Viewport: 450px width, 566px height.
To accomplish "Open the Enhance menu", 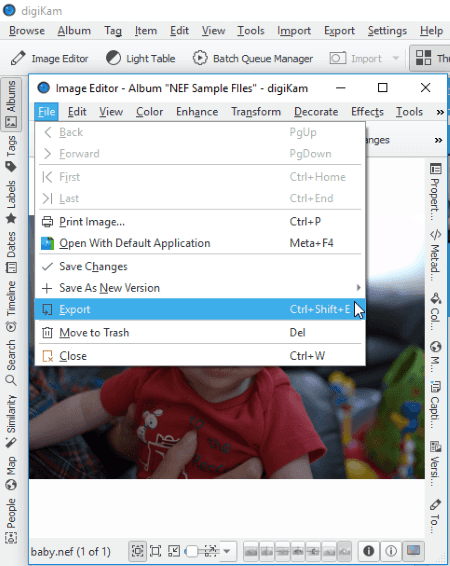I will (x=197, y=112).
